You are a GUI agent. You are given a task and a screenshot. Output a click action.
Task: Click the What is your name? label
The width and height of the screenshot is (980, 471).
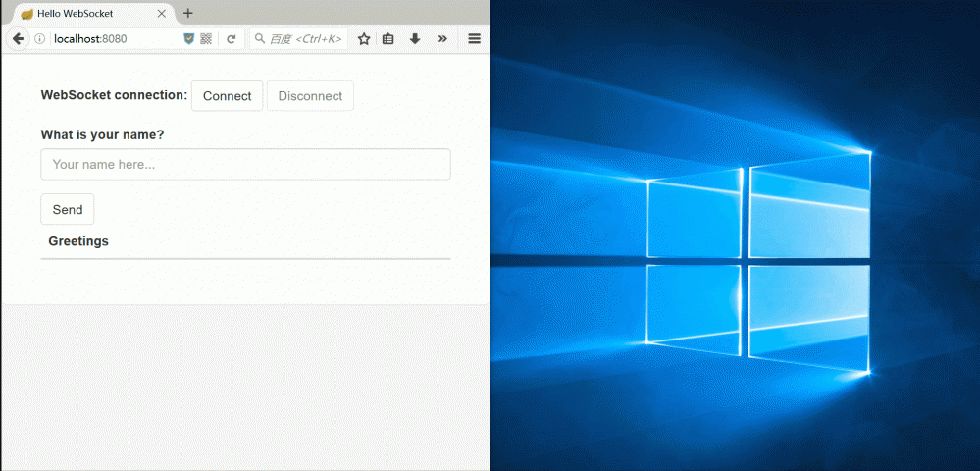(x=102, y=135)
